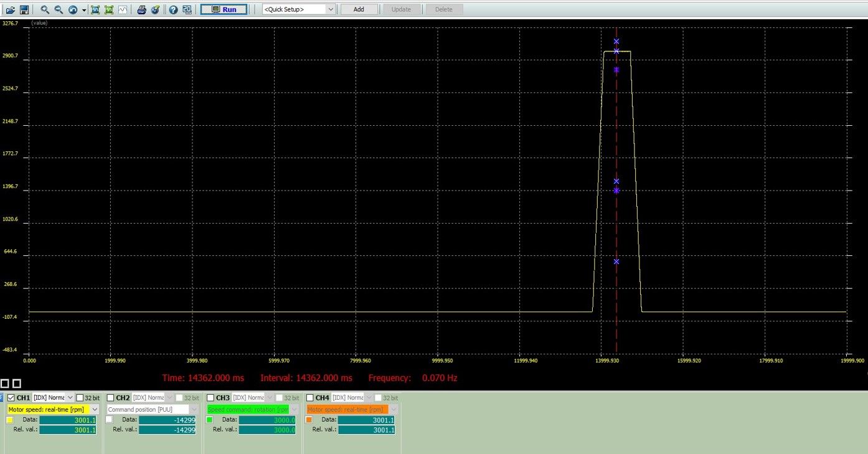
Task: Click the first green fit-to-window icon
Action: pyautogui.click(x=95, y=9)
